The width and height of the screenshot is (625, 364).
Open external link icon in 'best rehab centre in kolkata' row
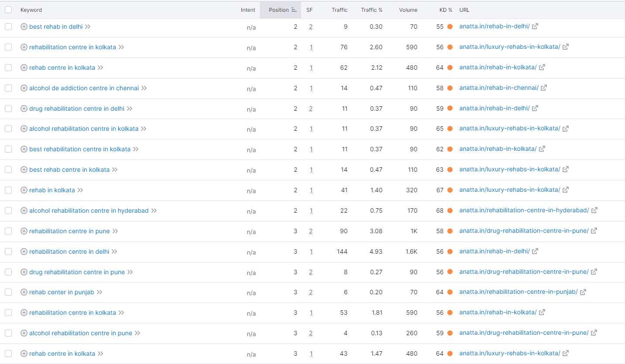566,169
